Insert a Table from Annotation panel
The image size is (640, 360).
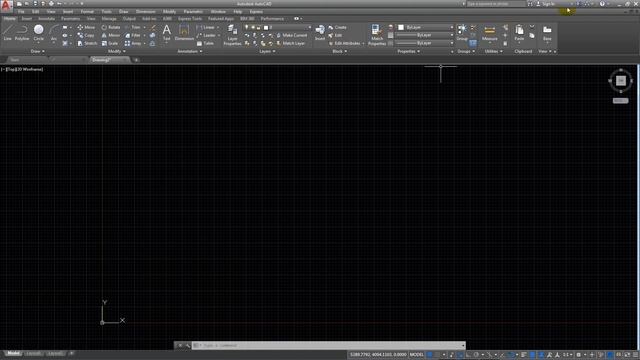point(205,43)
